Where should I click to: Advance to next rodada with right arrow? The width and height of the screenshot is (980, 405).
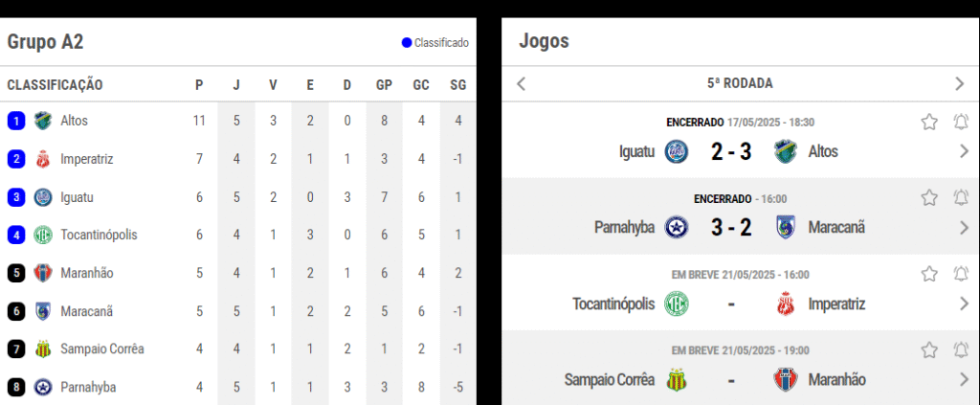point(960,83)
